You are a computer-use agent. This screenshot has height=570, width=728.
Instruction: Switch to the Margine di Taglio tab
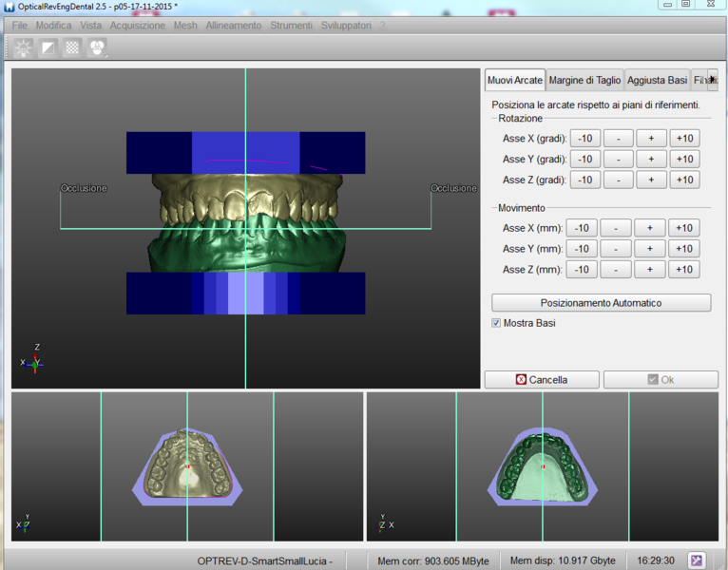click(584, 81)
